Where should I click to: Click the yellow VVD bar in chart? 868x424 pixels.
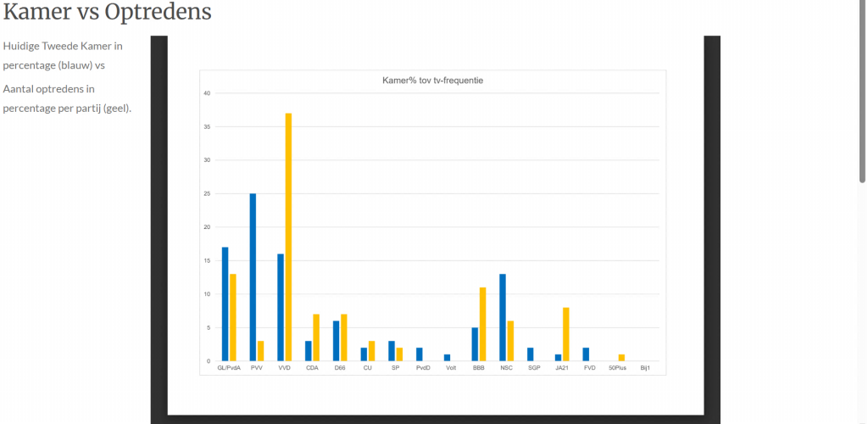point(288,237)
